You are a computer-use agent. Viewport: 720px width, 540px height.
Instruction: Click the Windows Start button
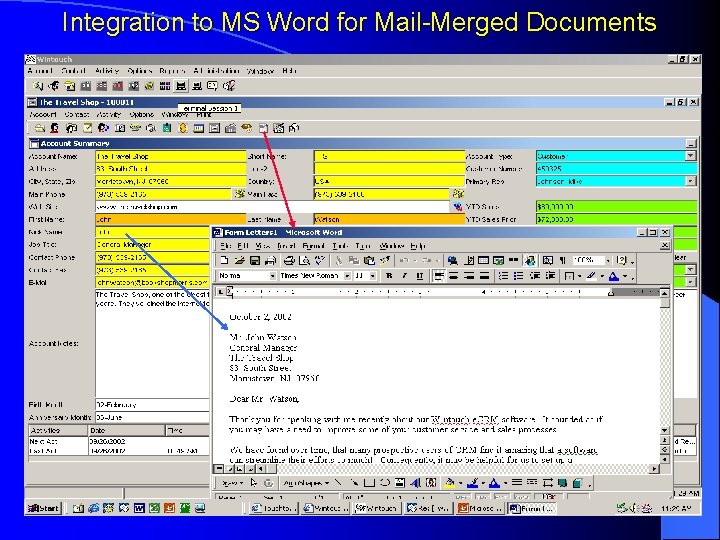(x=44, y=508)
